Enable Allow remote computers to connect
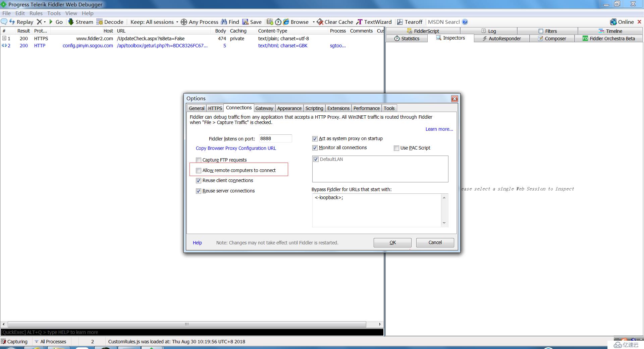The width and height of the screenshot is (644, 349). click(x=199, y=171)
